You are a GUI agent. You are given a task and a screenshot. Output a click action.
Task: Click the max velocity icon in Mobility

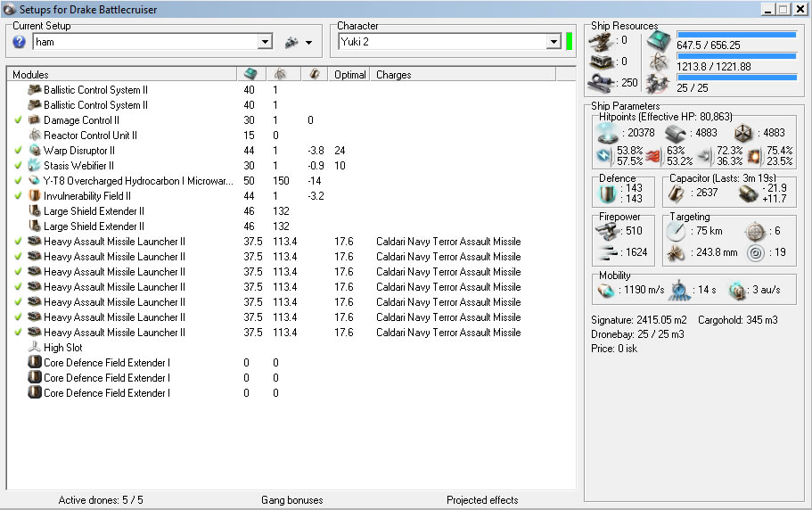[606, 291]
